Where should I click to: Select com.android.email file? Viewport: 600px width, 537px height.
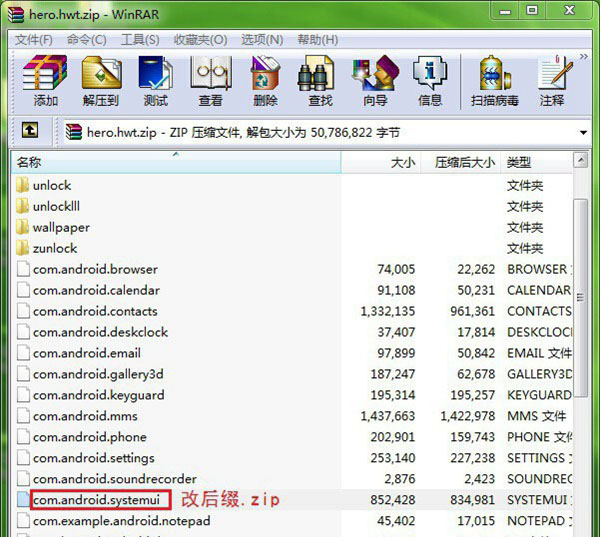click(86, 353)
